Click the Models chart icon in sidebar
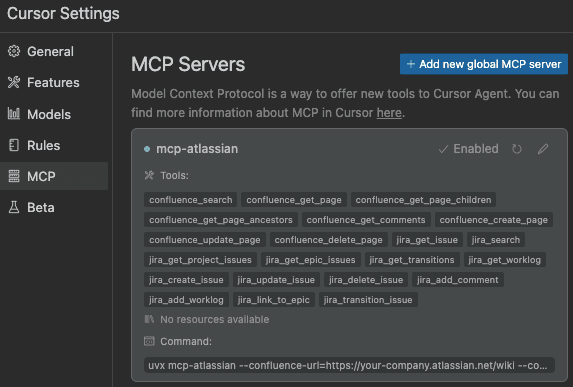 pos(14,114)
